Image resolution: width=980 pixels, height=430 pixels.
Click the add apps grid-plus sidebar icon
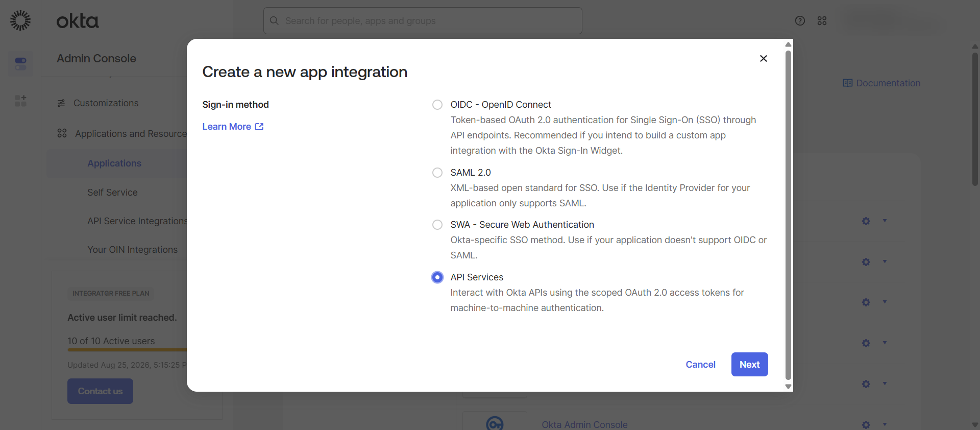click(x=20, y=101)
